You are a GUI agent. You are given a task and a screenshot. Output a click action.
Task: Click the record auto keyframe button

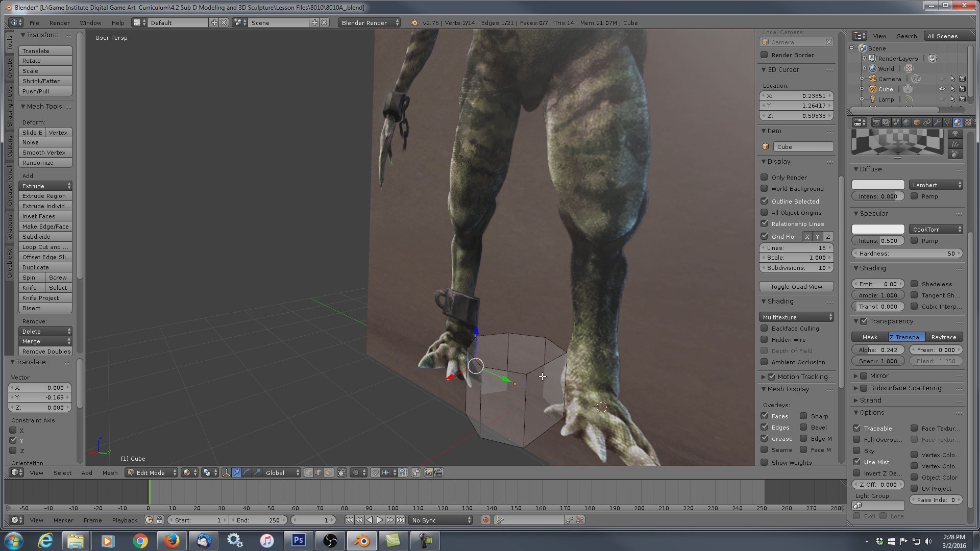[x=486, y=520]
